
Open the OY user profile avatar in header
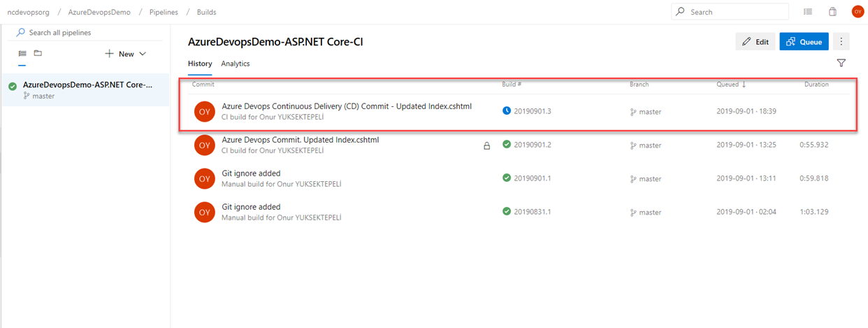(x=858, y=12)
